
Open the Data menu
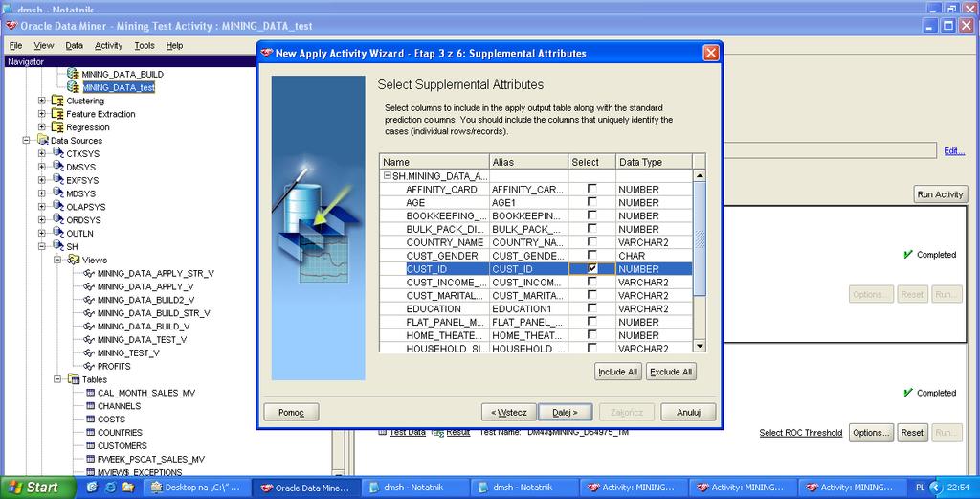point(74,46)
